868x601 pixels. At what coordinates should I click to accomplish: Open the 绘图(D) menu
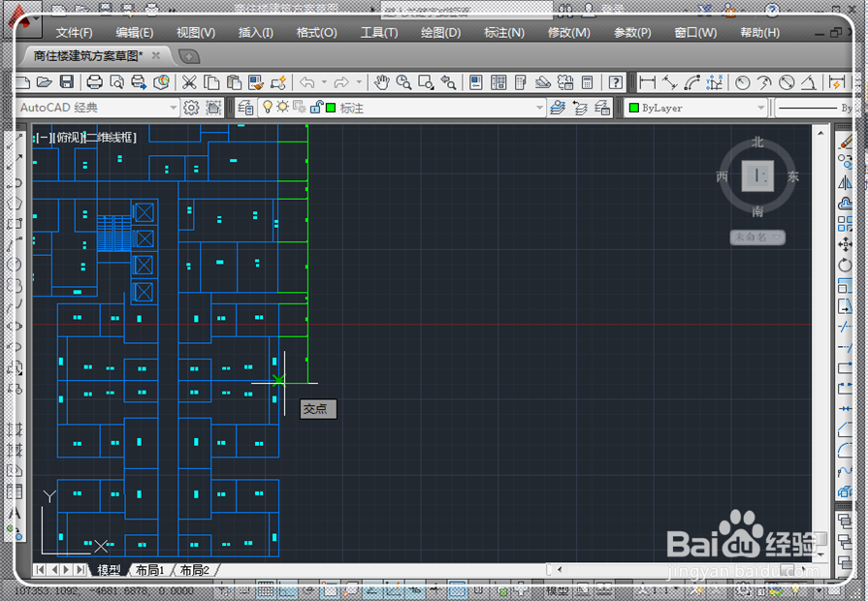click(440, 33)
